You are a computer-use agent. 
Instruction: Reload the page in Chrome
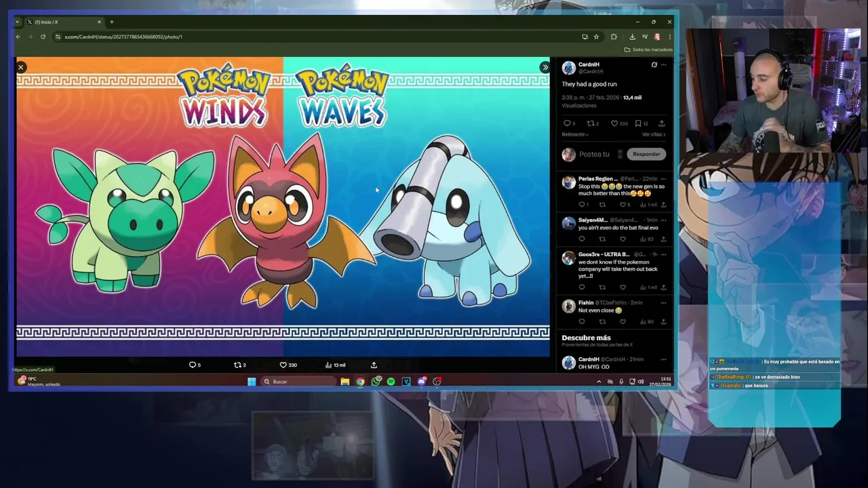(x=43, y=37)
